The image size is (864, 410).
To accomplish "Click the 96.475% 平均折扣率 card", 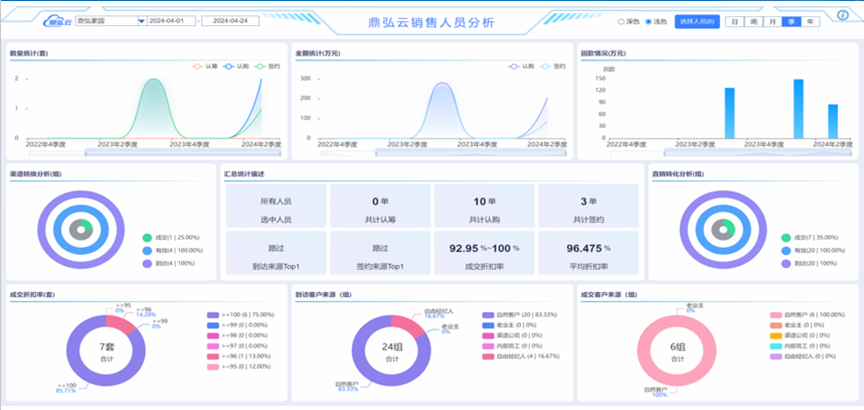I will (x=588, y=252).
